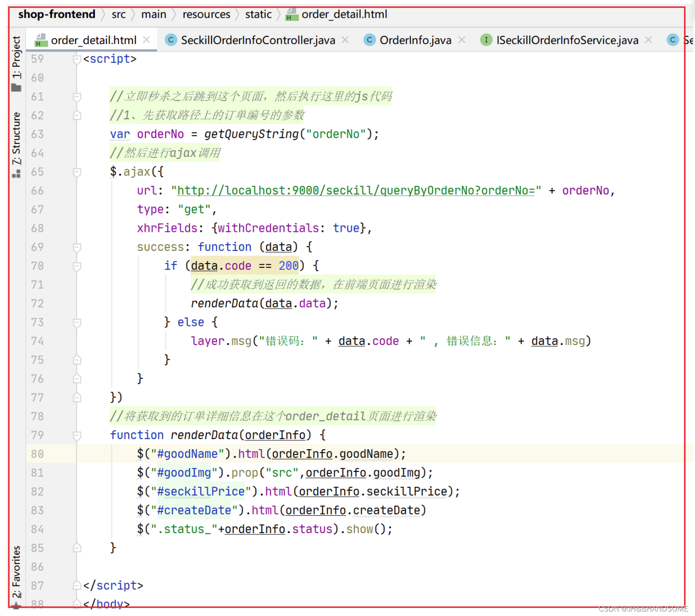The height and width of the screenshot is (616, 695).
Task: Click fold end marker on line 85
Action: click(77, 548)
